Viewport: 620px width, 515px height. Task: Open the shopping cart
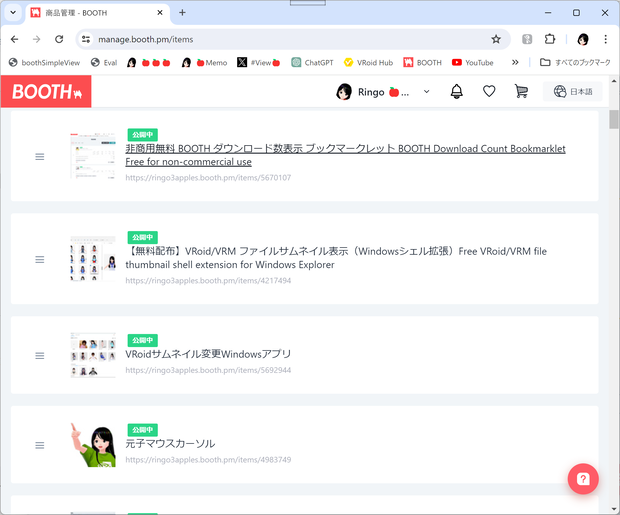click(x=521, y=91)
